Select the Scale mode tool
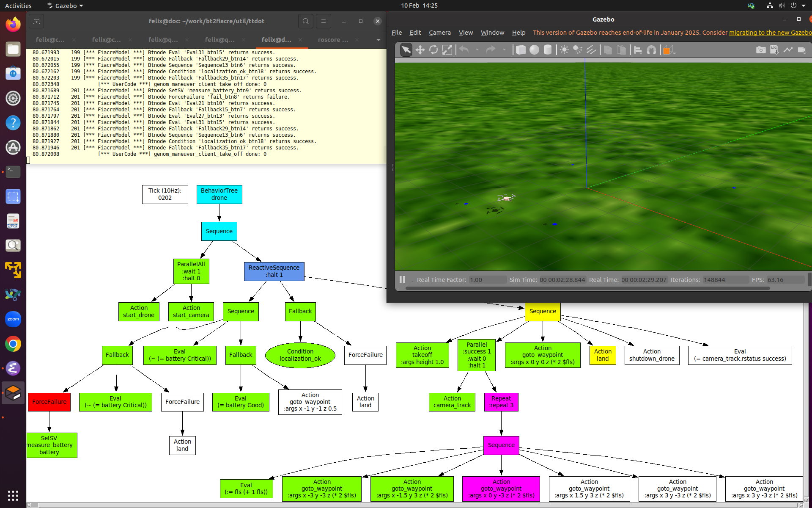The image size is (812, 508). point(447,50)
